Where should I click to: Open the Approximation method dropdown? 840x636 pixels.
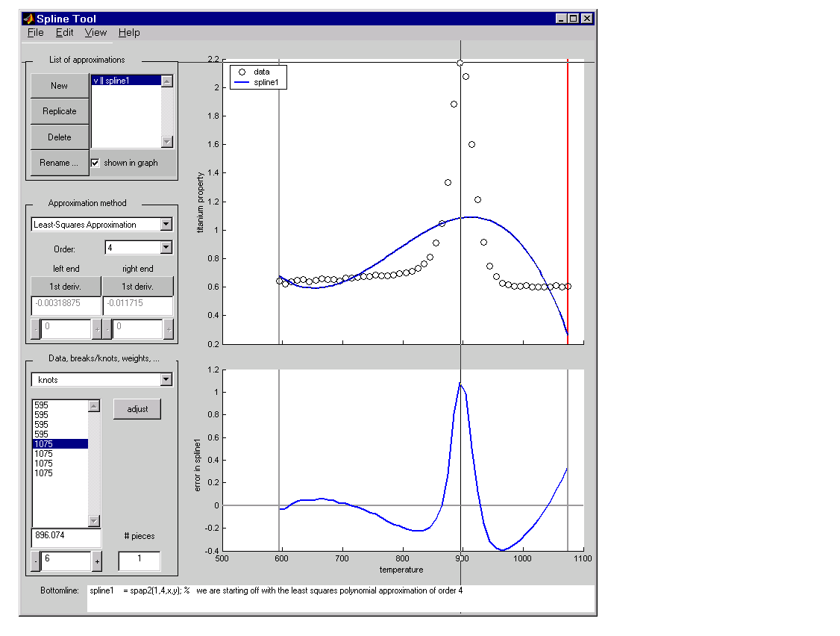click(x=166, y=225)
